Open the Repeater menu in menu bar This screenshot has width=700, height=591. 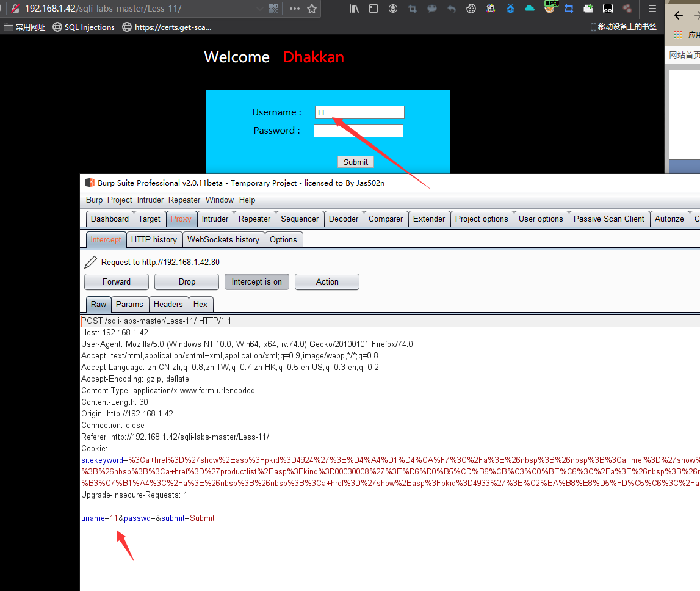(184, 200)
